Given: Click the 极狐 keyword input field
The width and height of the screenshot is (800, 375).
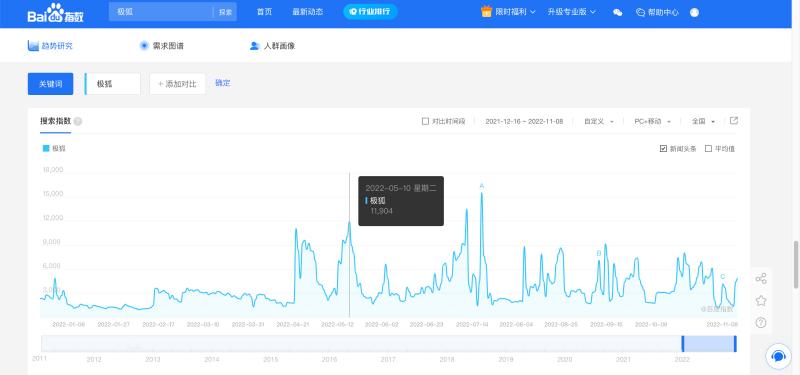Looking at the screenshot, I should pyautogui.click(x=113, y=84).
